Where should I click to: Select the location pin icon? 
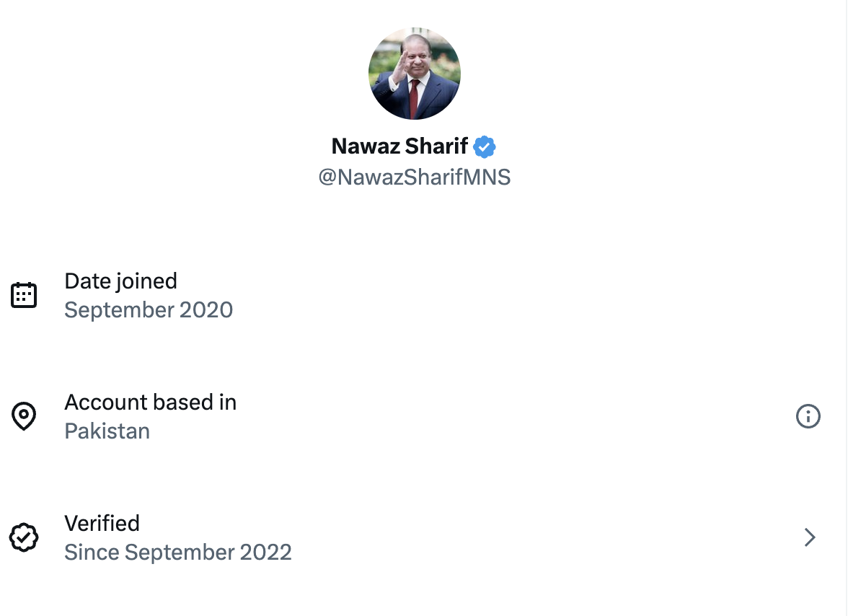[x=24, y=416]
